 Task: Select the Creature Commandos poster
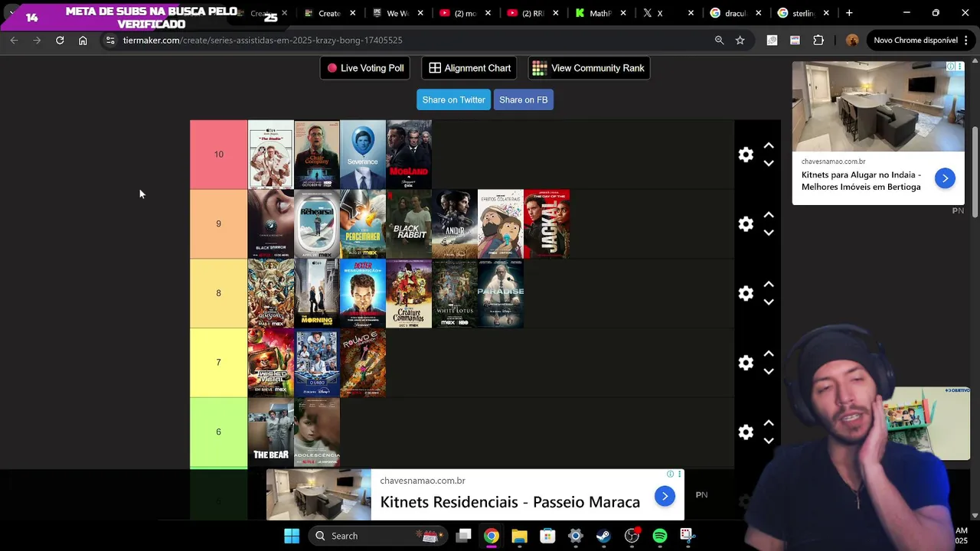(409, 293)
